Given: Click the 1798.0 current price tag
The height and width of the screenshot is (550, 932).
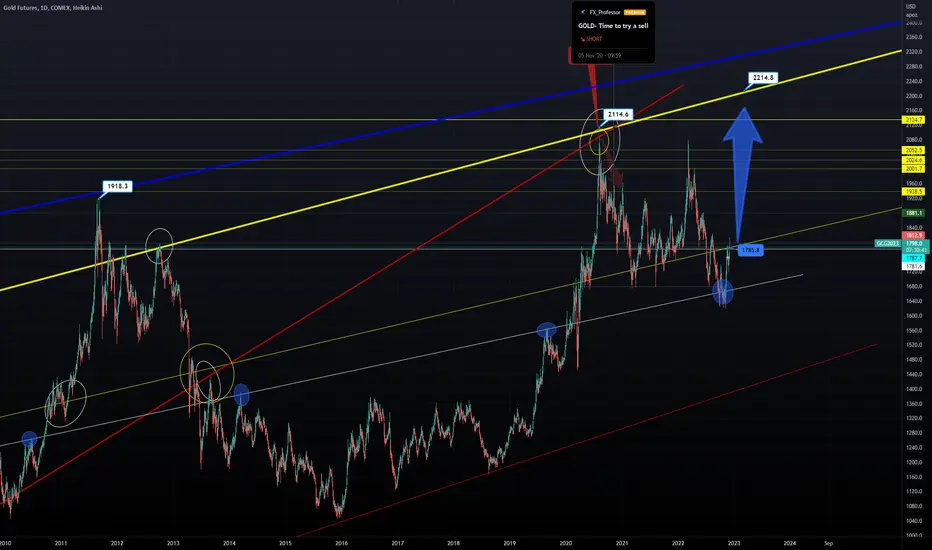Looking at the screenshot, I should coord(915,244).
